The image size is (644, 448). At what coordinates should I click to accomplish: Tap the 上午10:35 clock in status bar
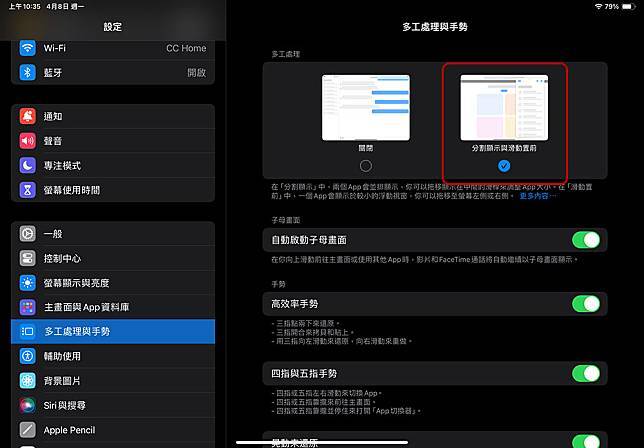click(x=25, y=7)
